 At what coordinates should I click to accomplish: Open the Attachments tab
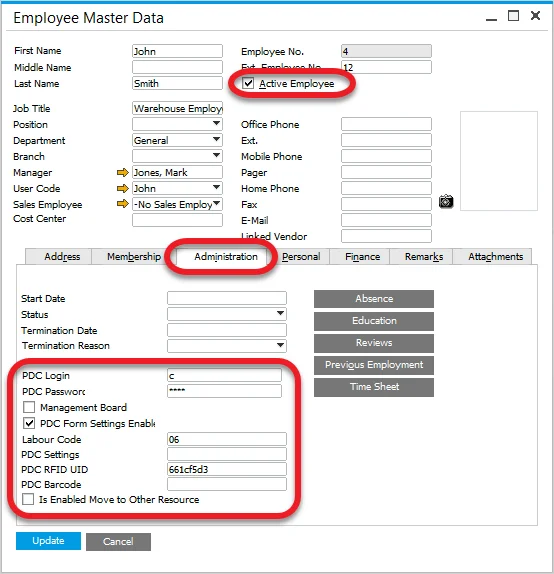[x=492, y=256]
